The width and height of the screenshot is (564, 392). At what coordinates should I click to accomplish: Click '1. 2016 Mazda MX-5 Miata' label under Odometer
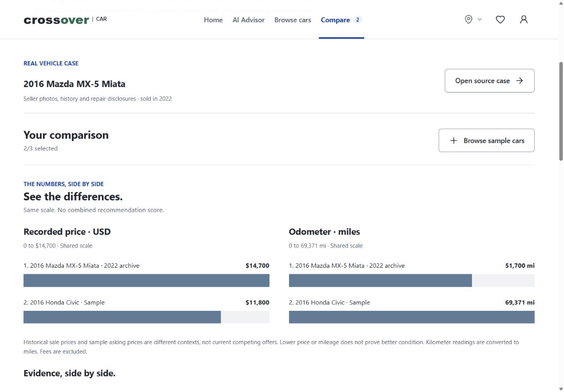click(347, 266)
